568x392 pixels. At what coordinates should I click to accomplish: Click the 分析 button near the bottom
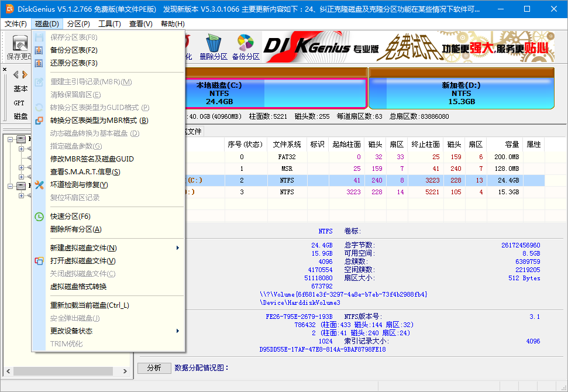click(x=154, y=368)
